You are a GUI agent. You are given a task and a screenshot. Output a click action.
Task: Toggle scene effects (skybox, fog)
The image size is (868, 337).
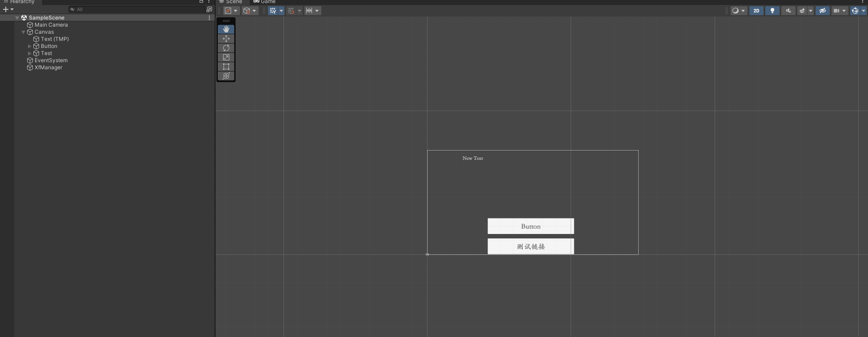[x=802, y=11]
